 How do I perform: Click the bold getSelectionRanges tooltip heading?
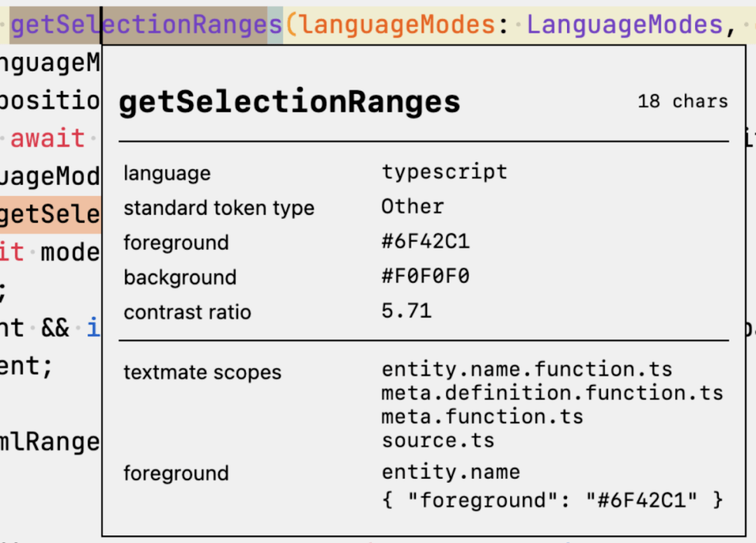290,102
